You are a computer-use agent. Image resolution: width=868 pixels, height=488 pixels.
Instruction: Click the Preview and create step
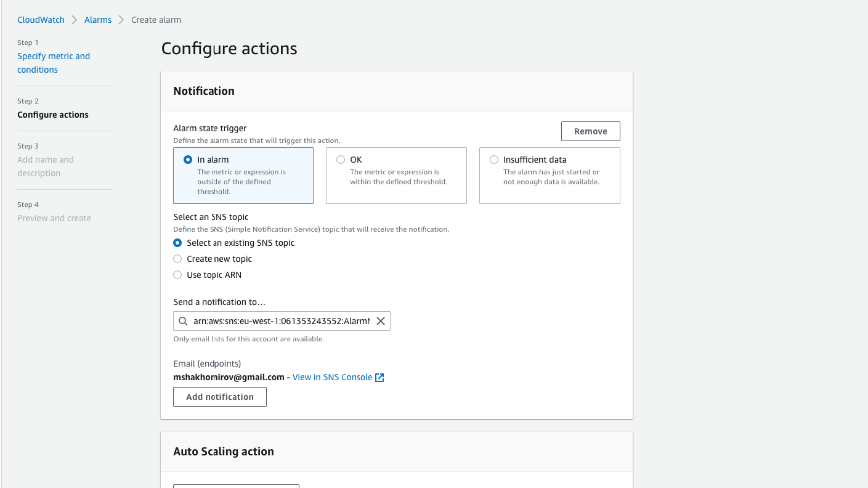54,218
